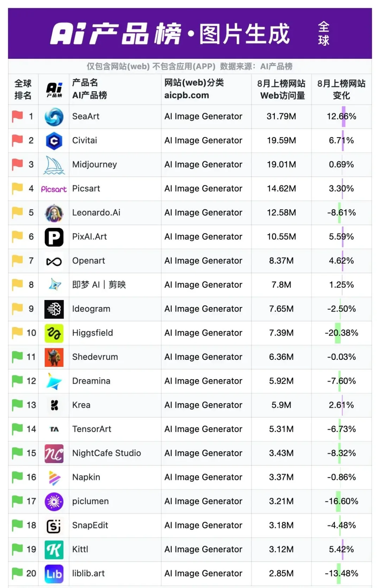Click the Civitai hexagon logo
Screen dimensions: 380x588
click(x=54, y=141)
